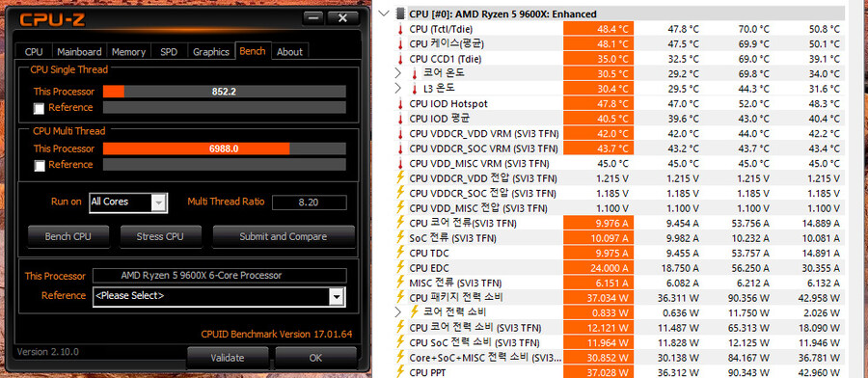Click thermometer icon beside CPU VDDCR_VDD VRM
The width and height of the screenshot is (868, 378).
[401, 133]
